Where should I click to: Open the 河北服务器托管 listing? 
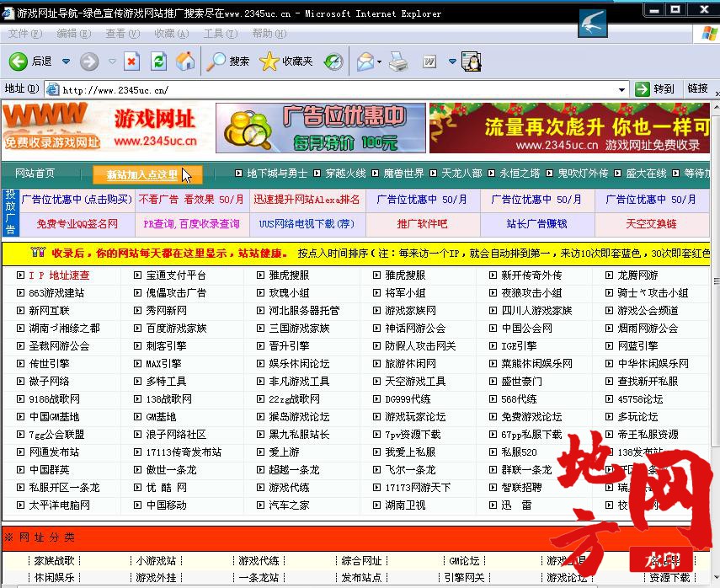tap(304, 311)
